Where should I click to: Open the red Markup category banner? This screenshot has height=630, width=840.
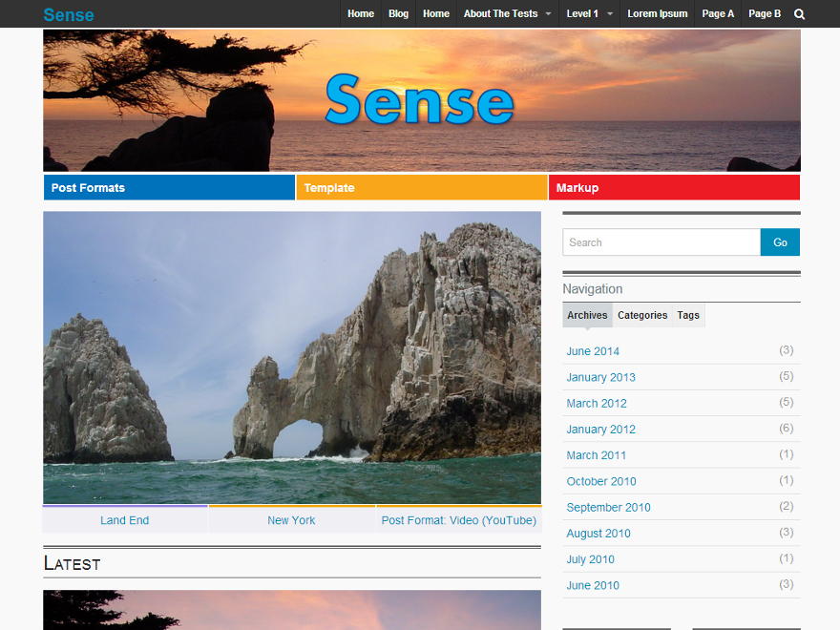pos(673,187)
